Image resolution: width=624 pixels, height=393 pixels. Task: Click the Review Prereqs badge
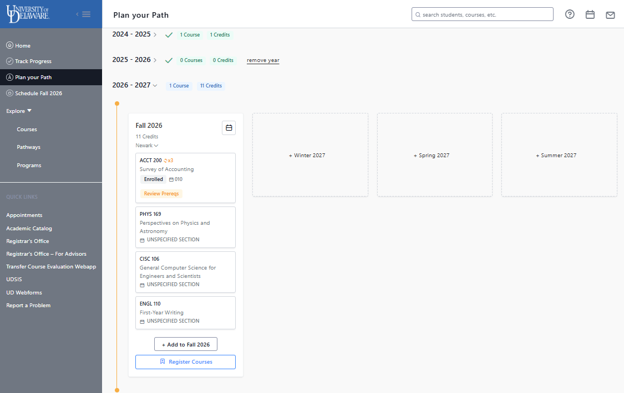pyautogui.click(x=161, y=194)
